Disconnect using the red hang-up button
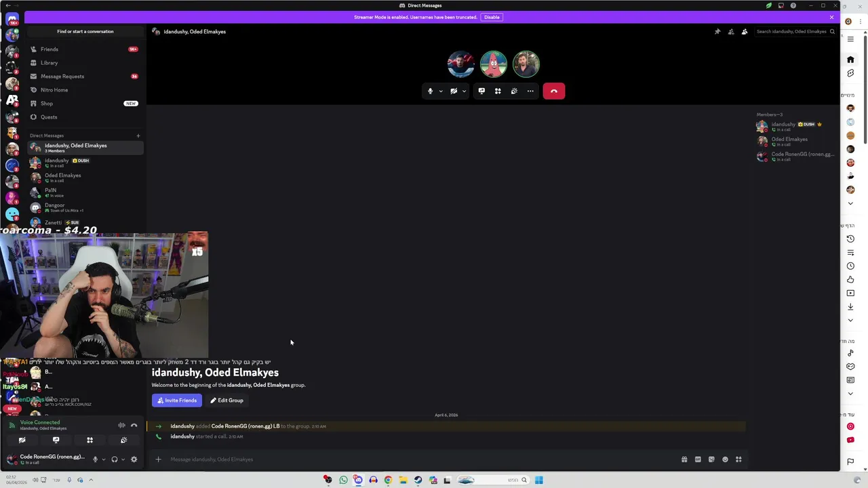This screenshot has width=868, height=488. [x=554, y=91]
